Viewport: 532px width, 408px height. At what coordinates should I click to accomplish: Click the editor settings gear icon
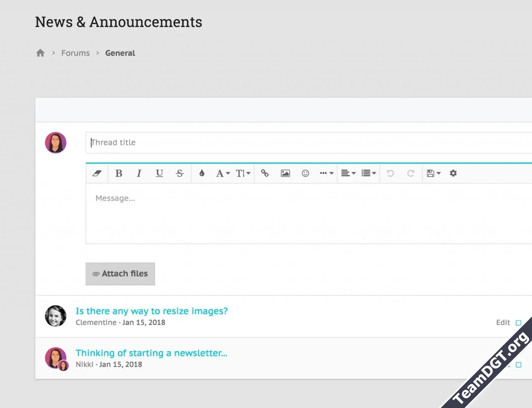[453, 173]
